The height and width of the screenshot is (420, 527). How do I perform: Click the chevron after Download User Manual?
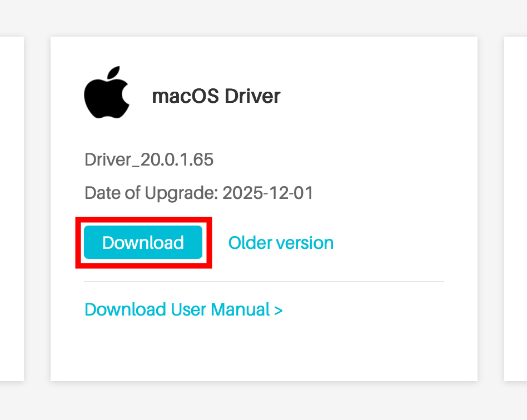click(279, 310)
